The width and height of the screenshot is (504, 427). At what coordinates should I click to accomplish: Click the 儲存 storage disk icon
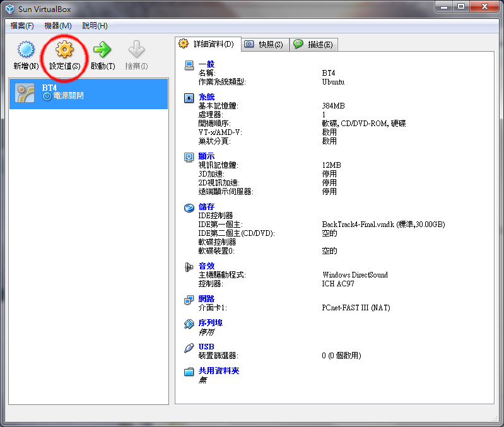point(189,208)
